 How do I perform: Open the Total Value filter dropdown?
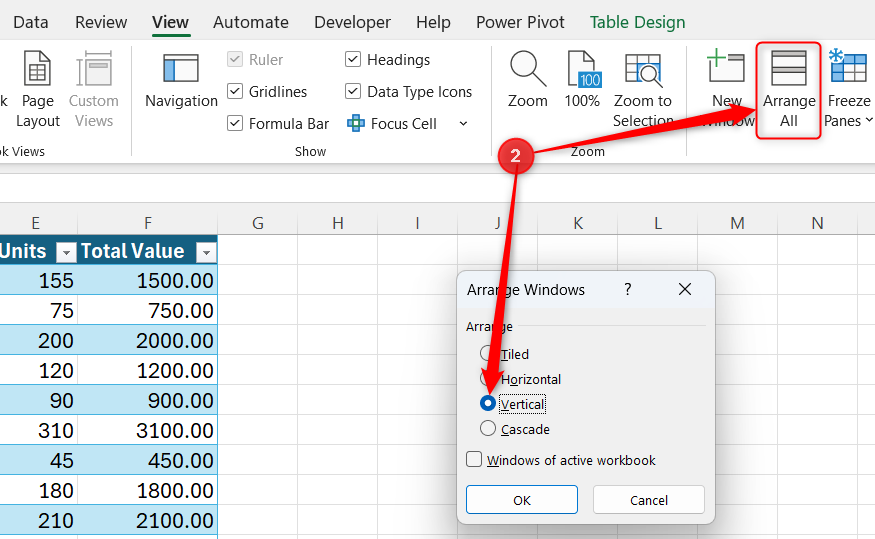tap(206, 253)
